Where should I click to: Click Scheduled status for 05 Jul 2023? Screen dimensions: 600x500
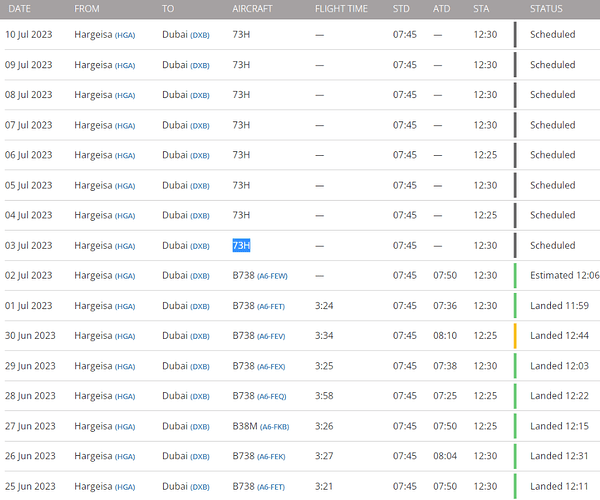[x=552, y=185]
